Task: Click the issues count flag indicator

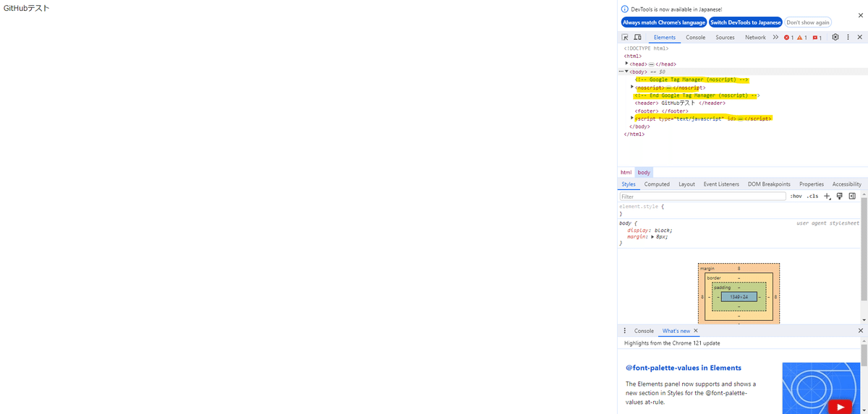Action: [817, 38]
